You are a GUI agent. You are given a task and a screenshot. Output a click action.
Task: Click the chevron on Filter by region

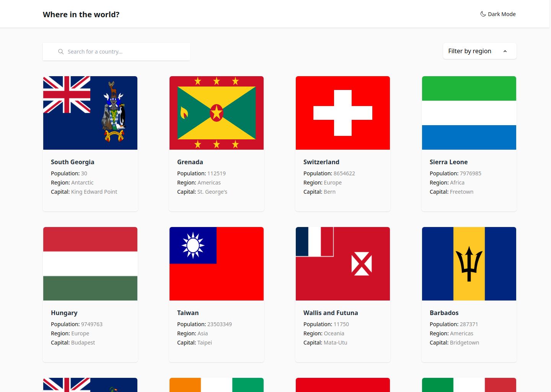coord(505,51)
